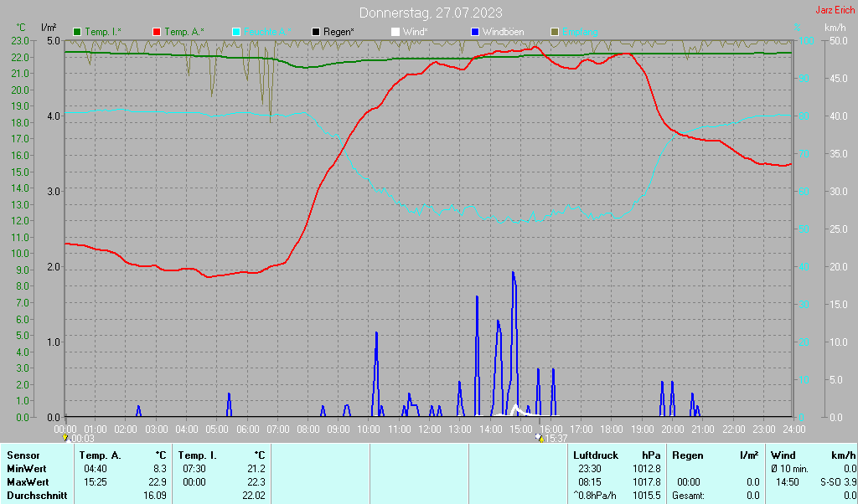
Task: Select the white Wind legend swatch
Action: point(395,32)
